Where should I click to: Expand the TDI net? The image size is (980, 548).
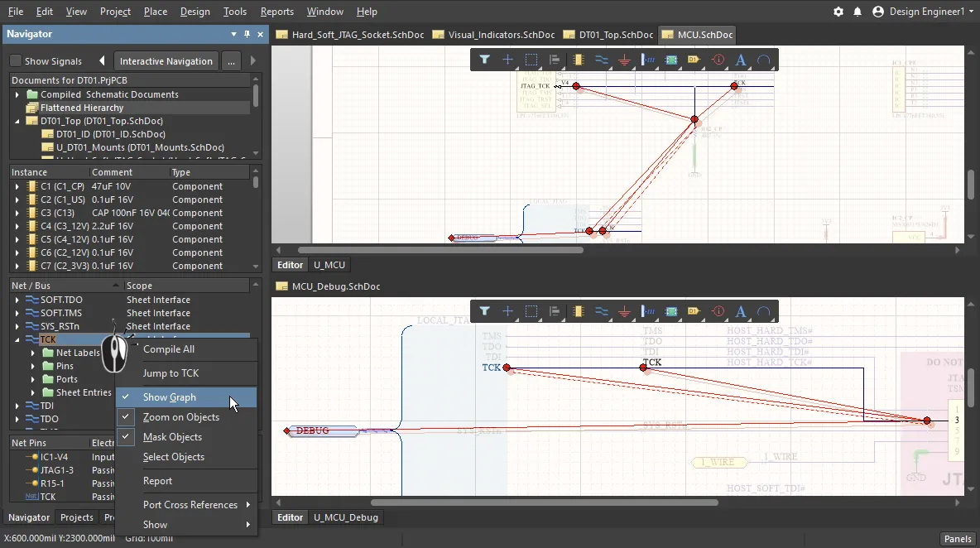(x=17, y=406)
